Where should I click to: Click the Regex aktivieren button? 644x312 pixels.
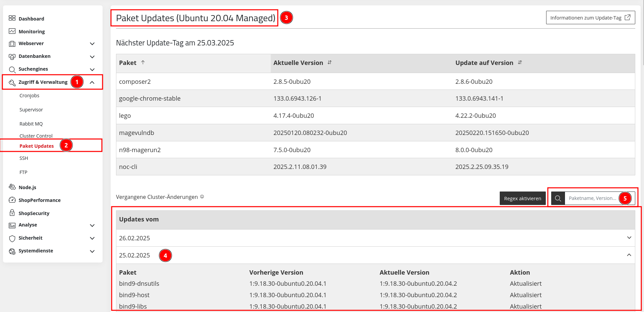(523, 198)
